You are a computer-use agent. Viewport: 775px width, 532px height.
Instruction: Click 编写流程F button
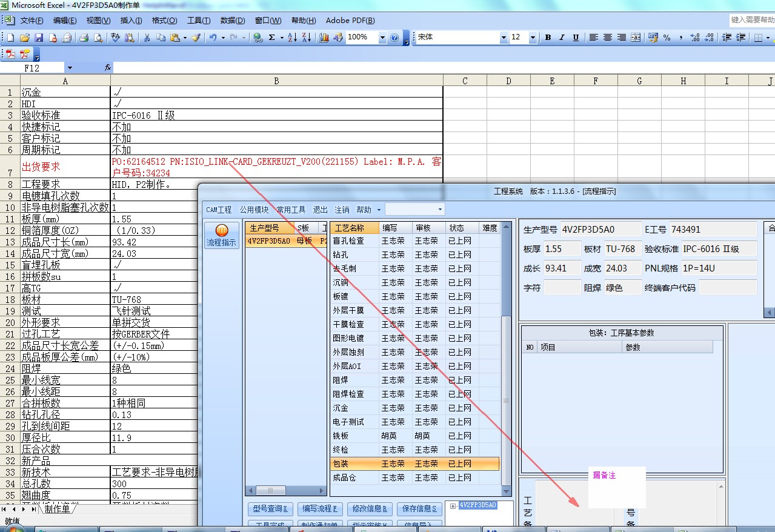(x=321, y=509)
